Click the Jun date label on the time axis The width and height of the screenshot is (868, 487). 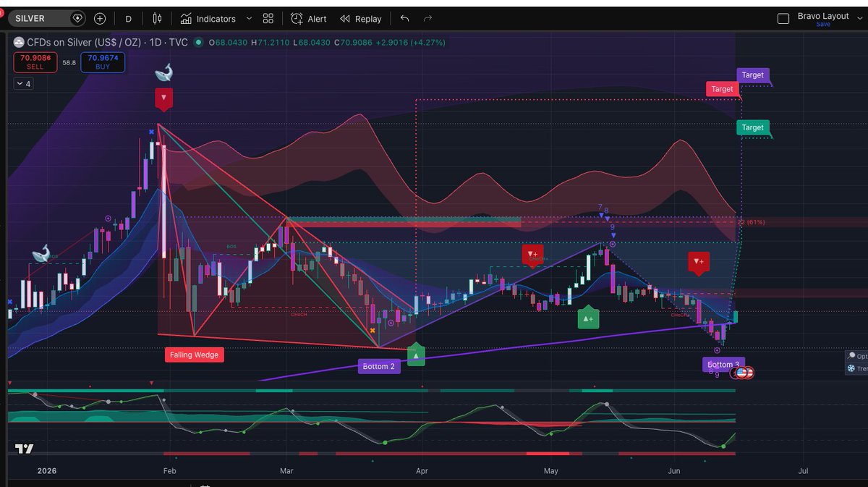click(x=674, y=470)
